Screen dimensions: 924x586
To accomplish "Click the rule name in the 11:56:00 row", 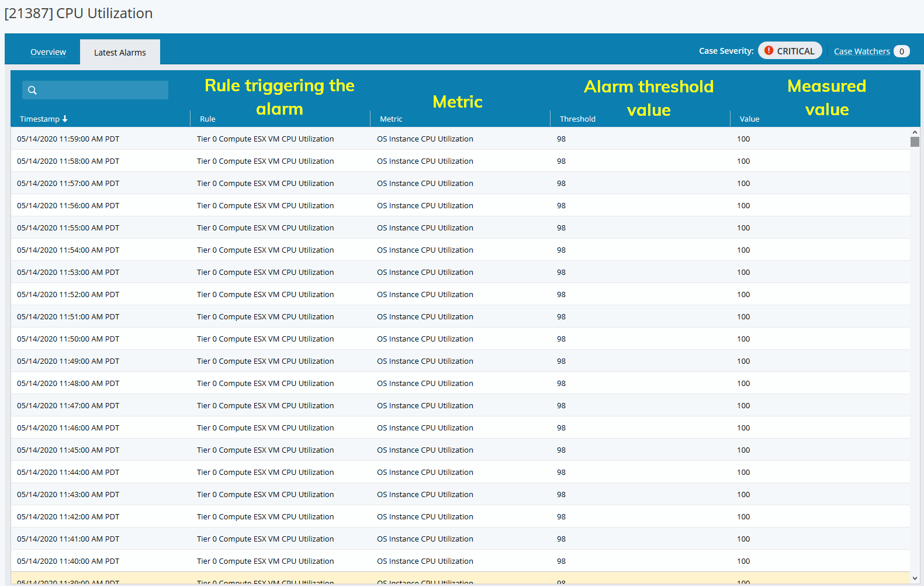I will [x=265, y=206].
